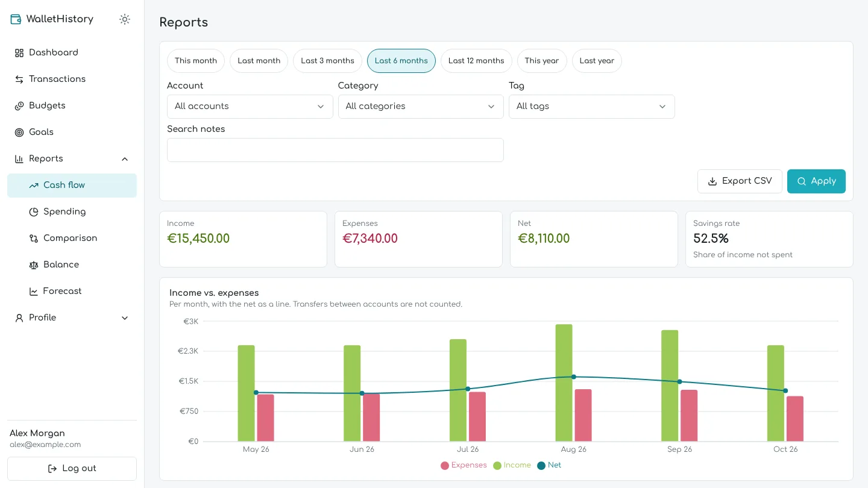The image size is (868, 488).
Task: Click the Budgets icon in sidebar
Action: coord(19,106)
